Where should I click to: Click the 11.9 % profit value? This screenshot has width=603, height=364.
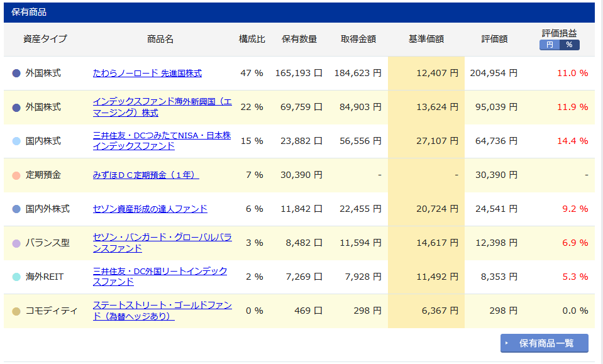(x=573, y=107)
